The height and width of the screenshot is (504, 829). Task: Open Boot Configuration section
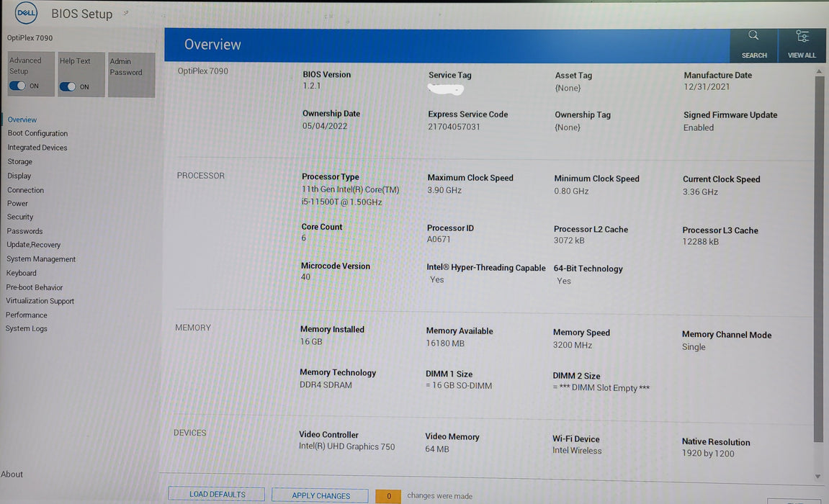37,133
